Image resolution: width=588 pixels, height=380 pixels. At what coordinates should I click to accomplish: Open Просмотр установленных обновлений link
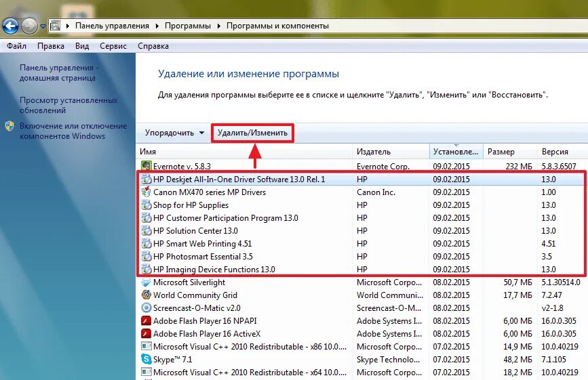tap(68, 105)
